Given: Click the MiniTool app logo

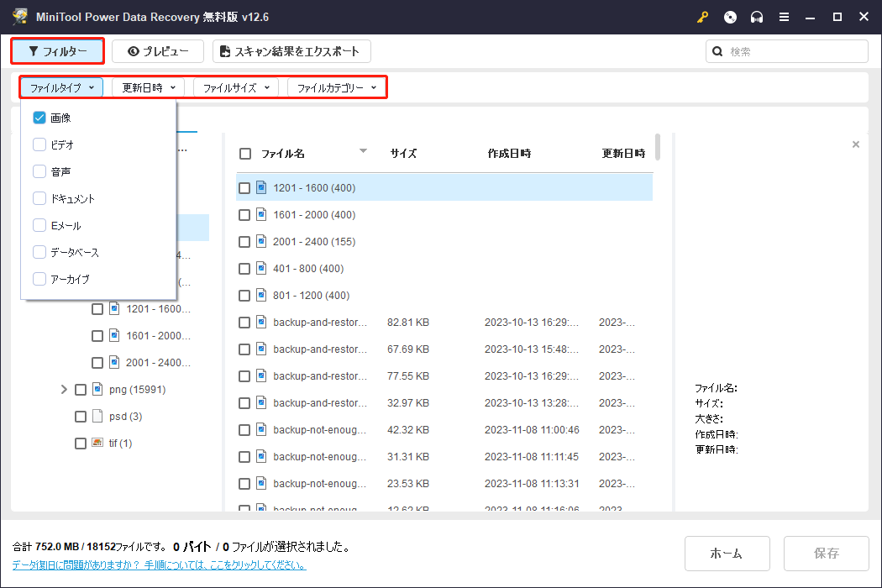Looking at the screenshot, I should point(19,16).
